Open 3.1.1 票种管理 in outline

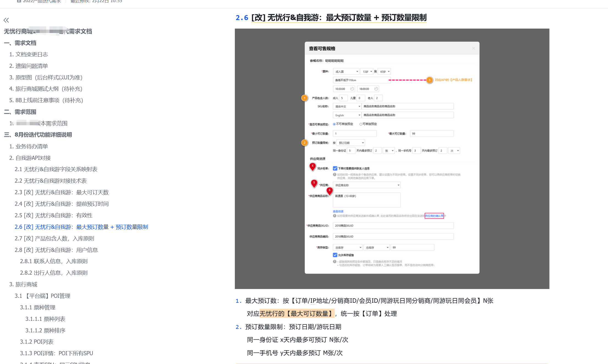coord(38,307)
